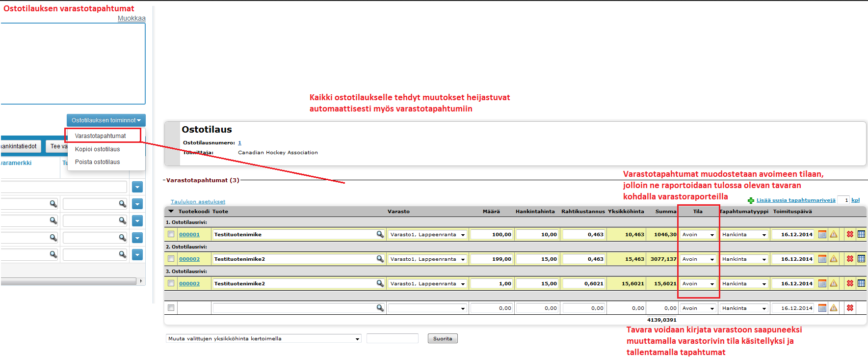This screenshot has width=868, height=358.
Task: Click warning icon in first Testituotenimike2 row
Action: coord(834,259)
